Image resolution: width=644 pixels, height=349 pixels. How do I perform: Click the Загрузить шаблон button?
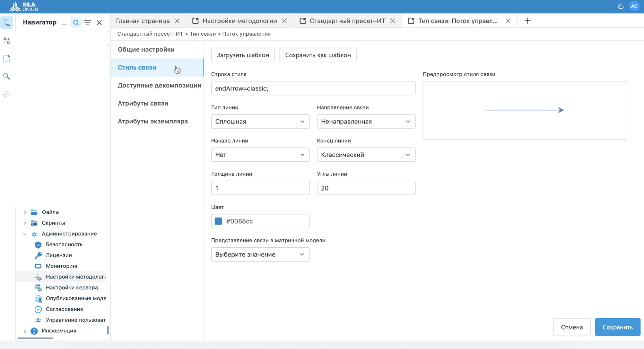click(243, 55)
